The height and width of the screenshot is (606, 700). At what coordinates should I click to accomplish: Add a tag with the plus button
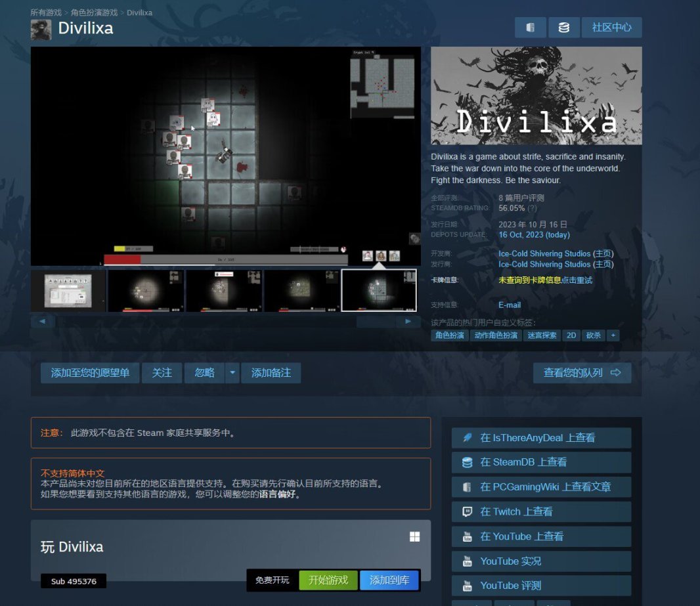(613, 335)
